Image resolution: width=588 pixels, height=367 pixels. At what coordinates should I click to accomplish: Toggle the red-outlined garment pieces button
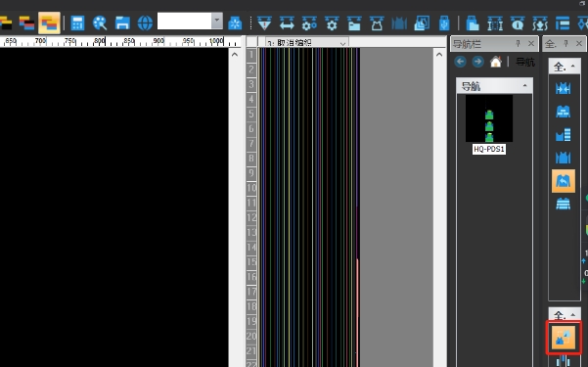coord(564,337)
